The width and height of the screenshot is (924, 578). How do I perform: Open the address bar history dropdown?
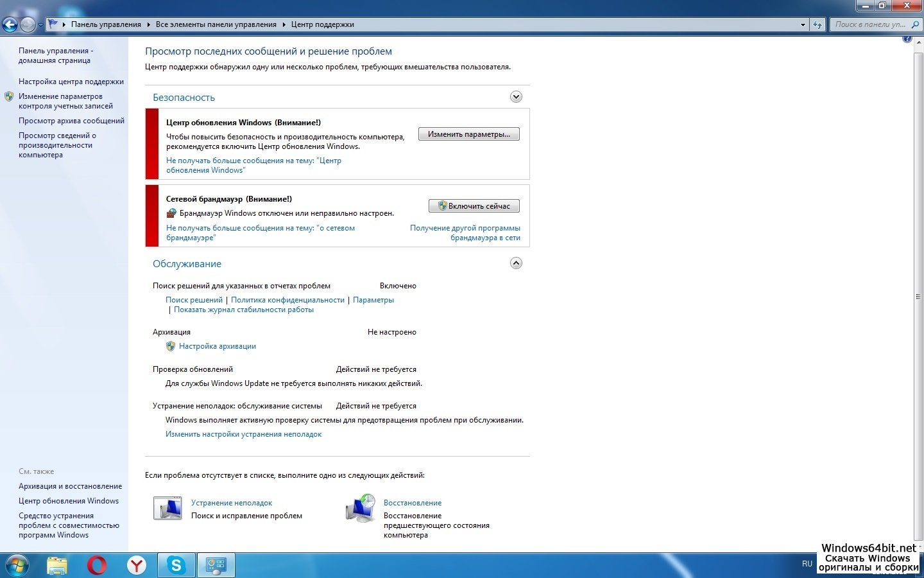pos(803,25)
